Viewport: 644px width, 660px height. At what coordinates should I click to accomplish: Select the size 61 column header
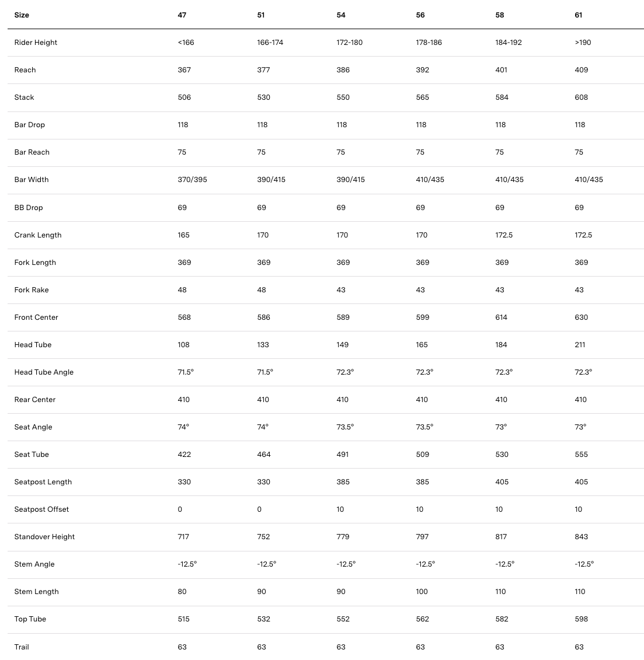point(579,15)
